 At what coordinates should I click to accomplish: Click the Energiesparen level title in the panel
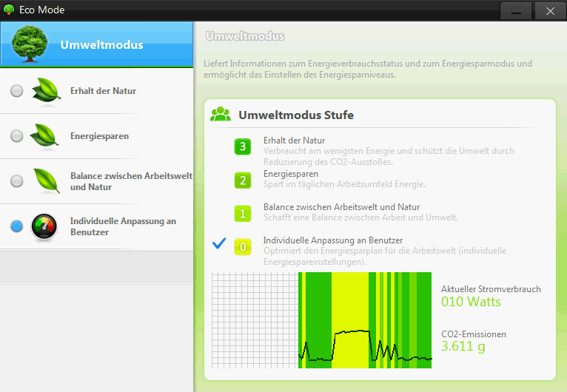point(291,174)
